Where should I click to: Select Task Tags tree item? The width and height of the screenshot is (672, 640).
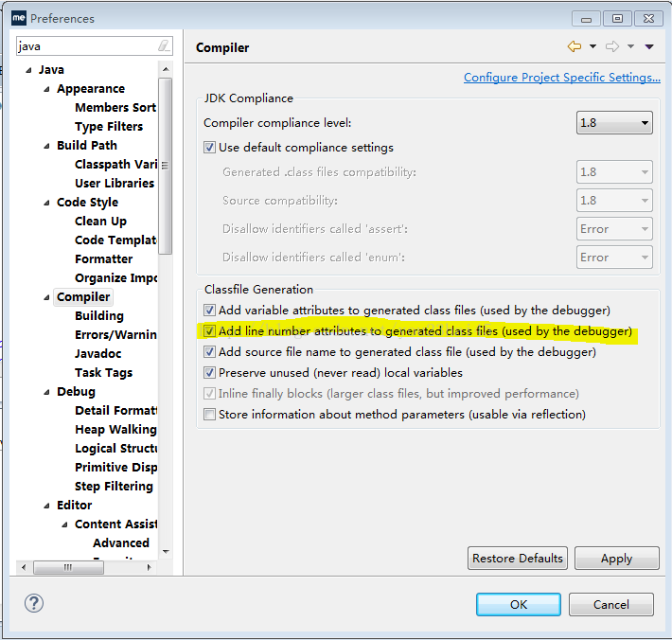pyautogui.click(x=104, y=372)
